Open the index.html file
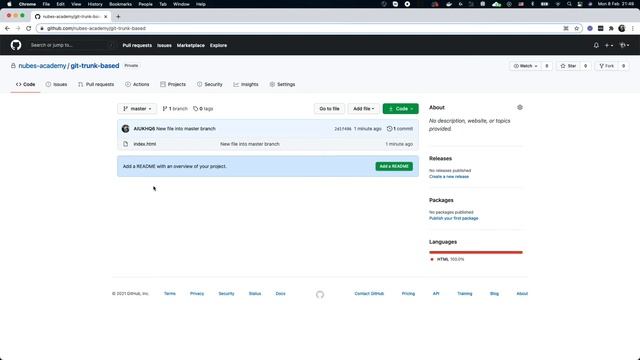640x360 pixels. pyautogui.click(x=144, y=144)
